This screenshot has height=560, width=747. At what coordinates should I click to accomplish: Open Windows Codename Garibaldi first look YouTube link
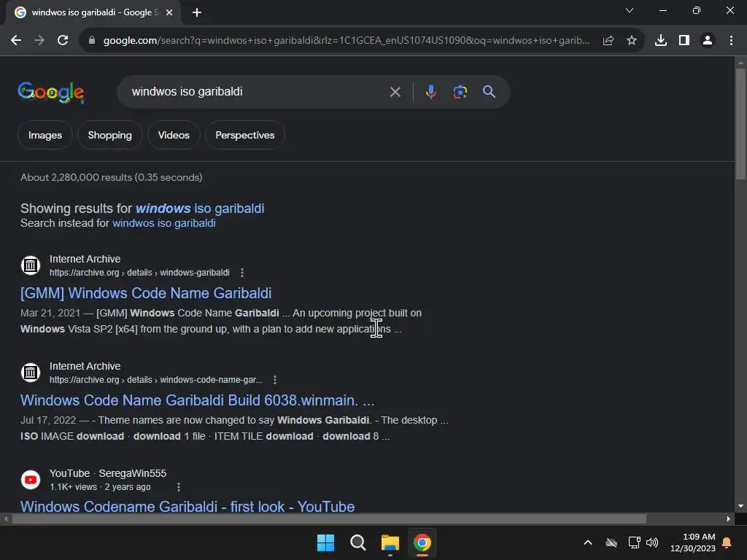coord(187,506)
